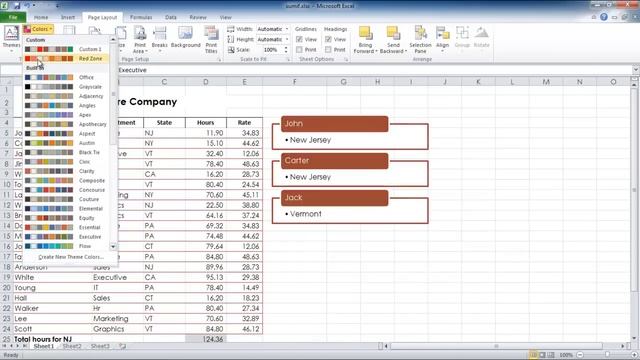Open Print Titles dialog
640x360 pixels.
click(x=211, y=39)
